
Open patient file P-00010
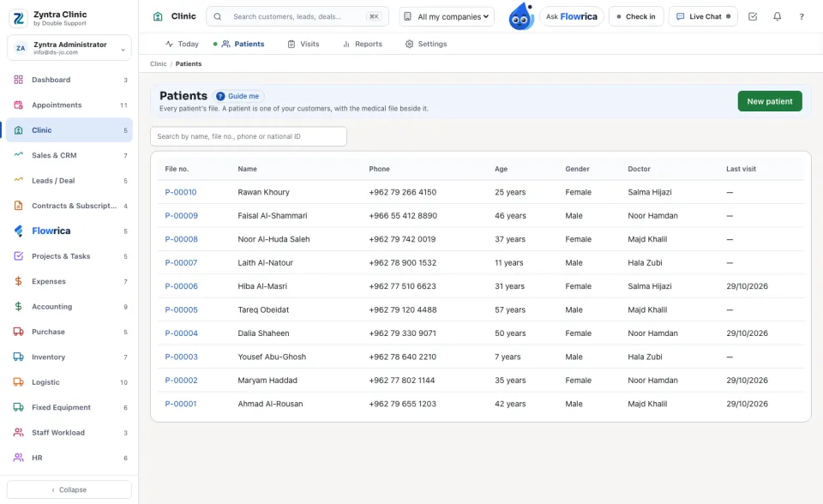181,192
